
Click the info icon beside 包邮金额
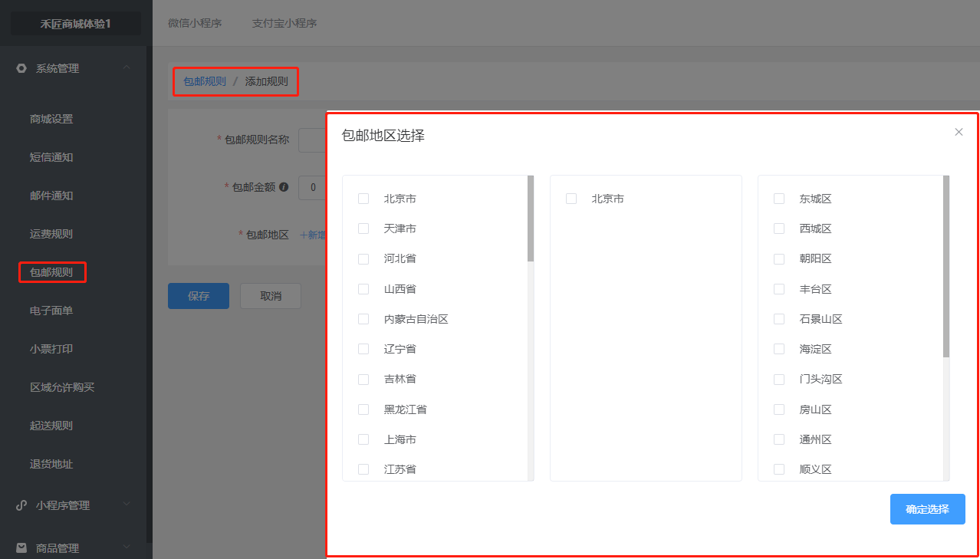(x=284, y=186)
